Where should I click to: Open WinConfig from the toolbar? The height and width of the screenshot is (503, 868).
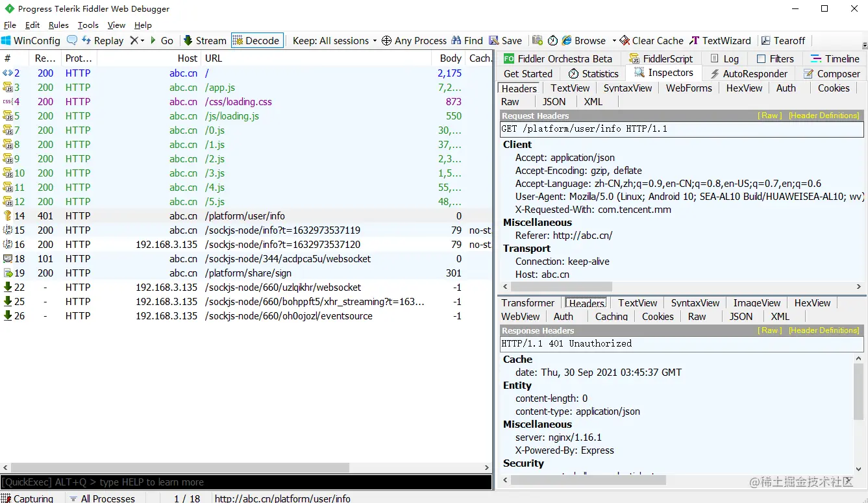[x=31, y=40]
